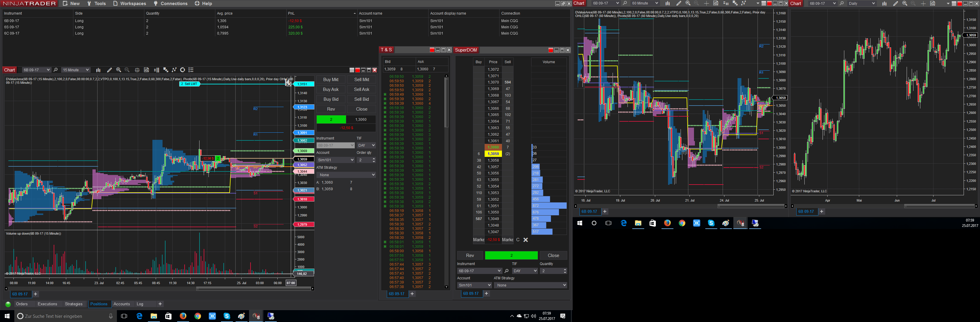This screenshot has width=980, height=322.
Task: Open SuperDOM ATM Strategy None dropdown
Action: [531, 285]
